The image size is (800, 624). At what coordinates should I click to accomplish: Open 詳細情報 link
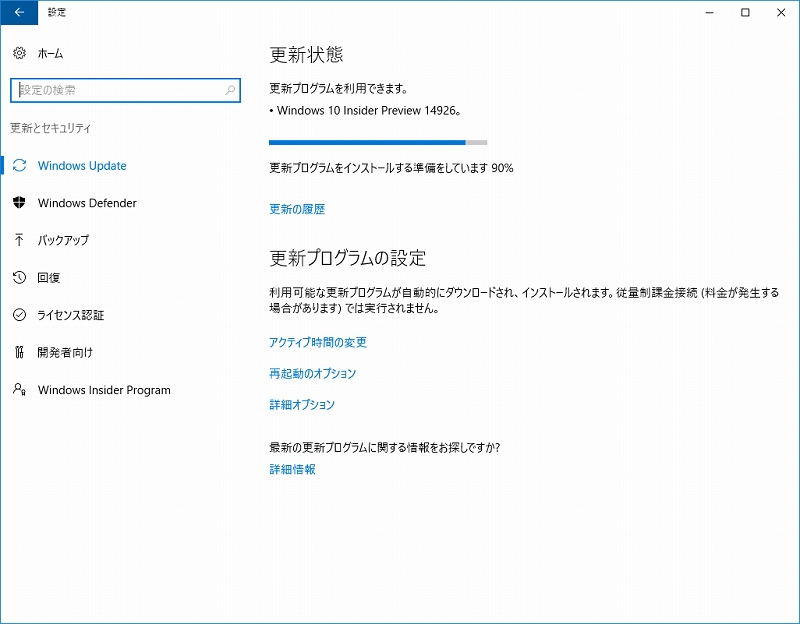292,469
